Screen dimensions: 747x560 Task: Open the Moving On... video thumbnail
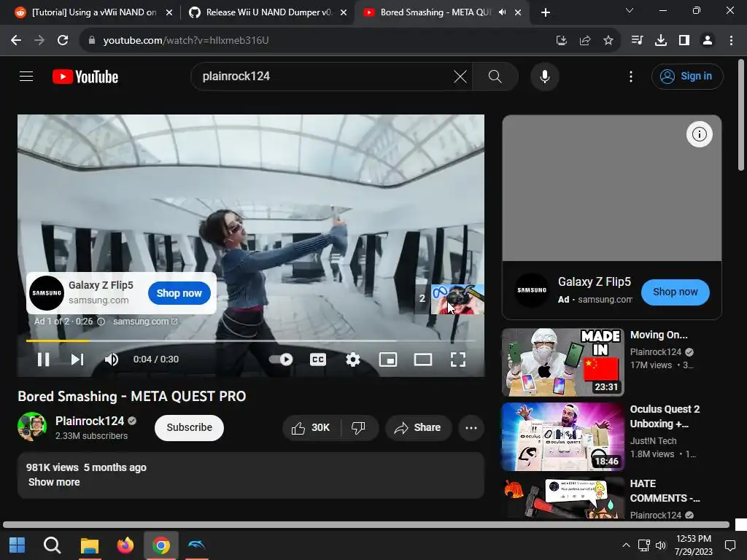click(562, 362)
